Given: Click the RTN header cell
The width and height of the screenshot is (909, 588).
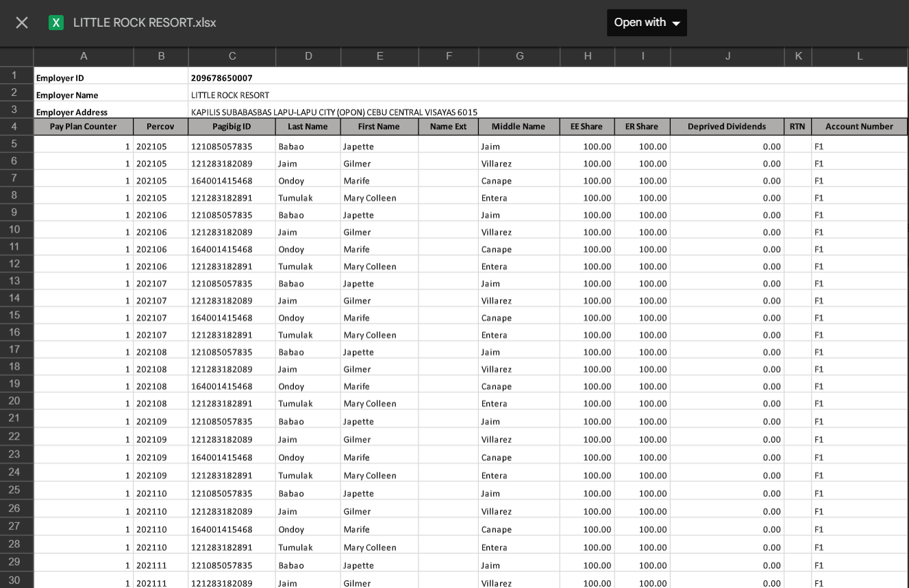Looking at the screenshot, I should (x=798, y=127).
